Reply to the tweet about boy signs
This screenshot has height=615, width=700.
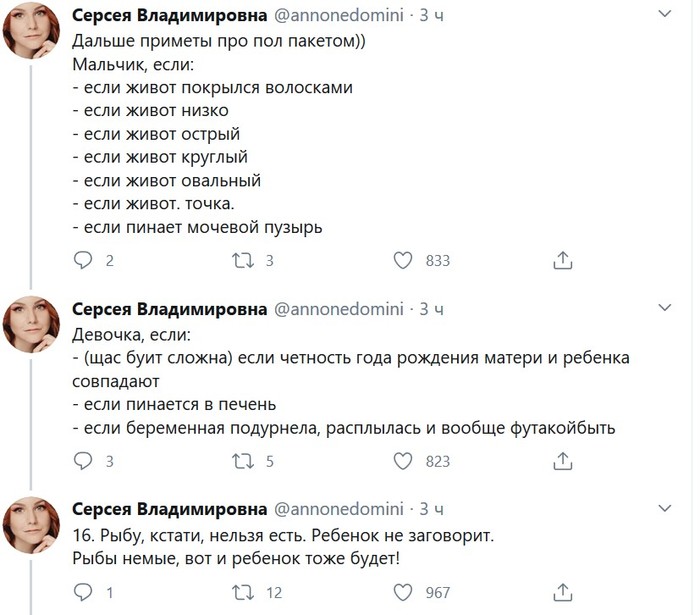[84, 261]
